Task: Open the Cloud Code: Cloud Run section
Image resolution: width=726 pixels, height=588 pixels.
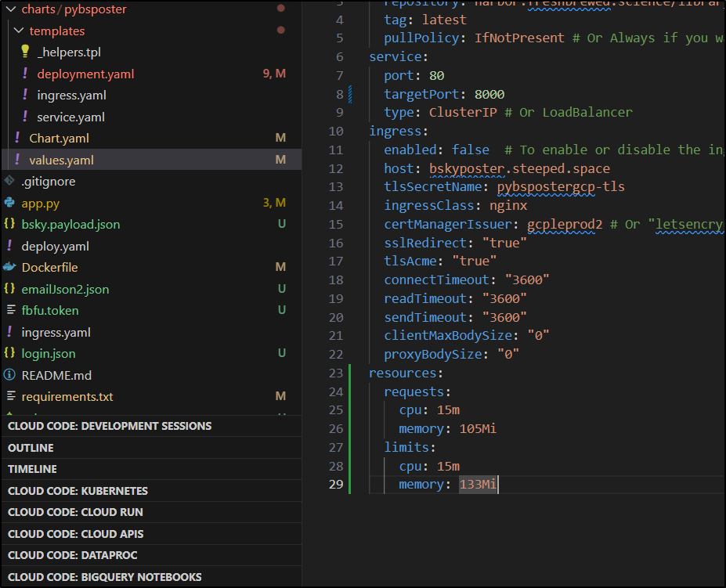Action: (75, 512)
